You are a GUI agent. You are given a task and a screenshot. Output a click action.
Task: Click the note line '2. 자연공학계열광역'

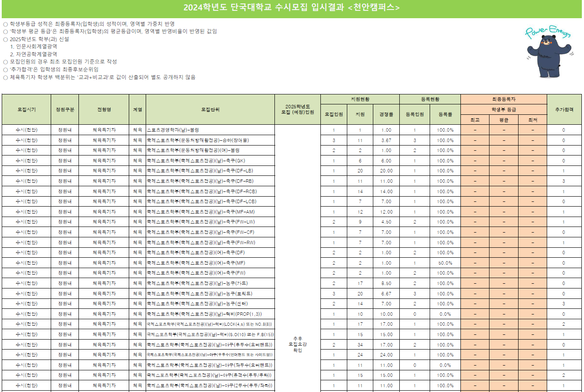34,54
